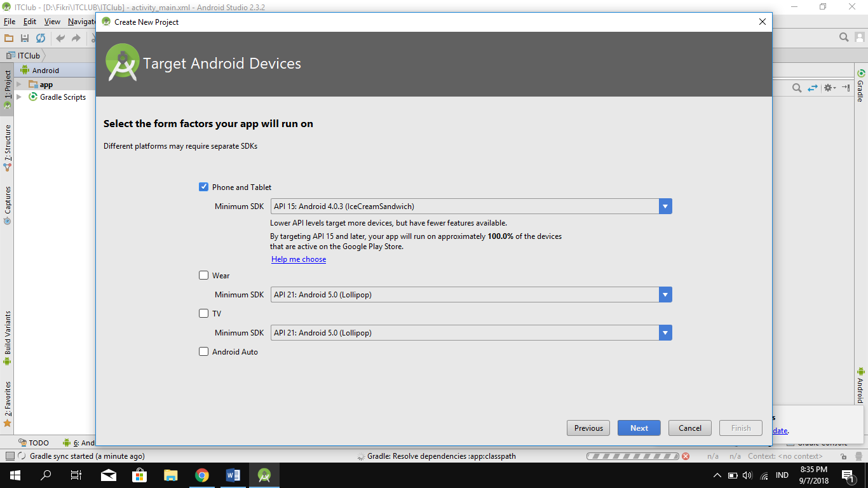Uncheck the Phone and Tablet checkbox
Screen dimensions: 868x488
coord(204,187)
